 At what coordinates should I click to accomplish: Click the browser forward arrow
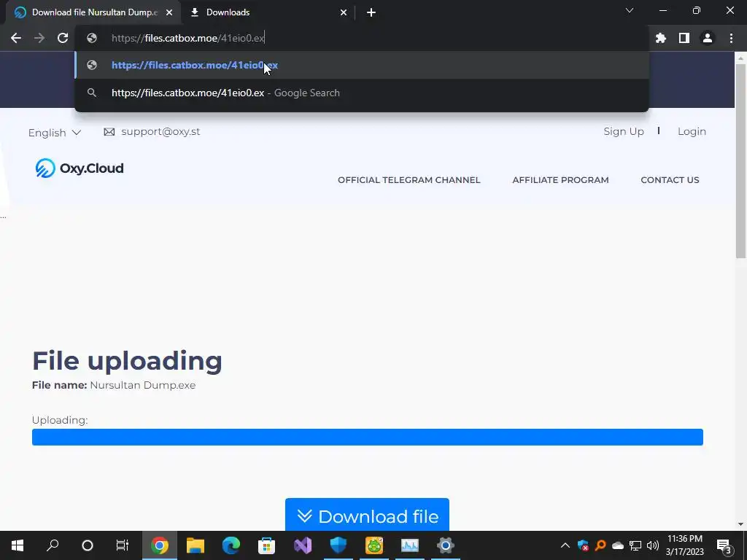click(39, 38)
